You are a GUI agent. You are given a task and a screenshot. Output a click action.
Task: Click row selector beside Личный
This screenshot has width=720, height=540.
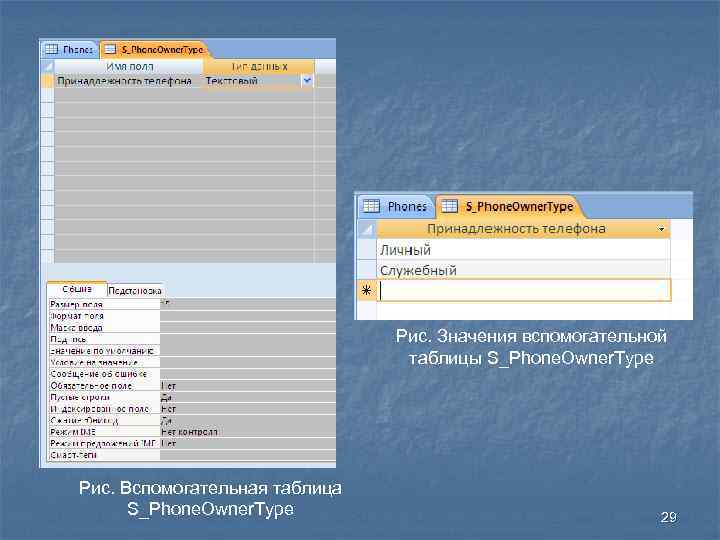pyautogui.click(x=366, y=249)
